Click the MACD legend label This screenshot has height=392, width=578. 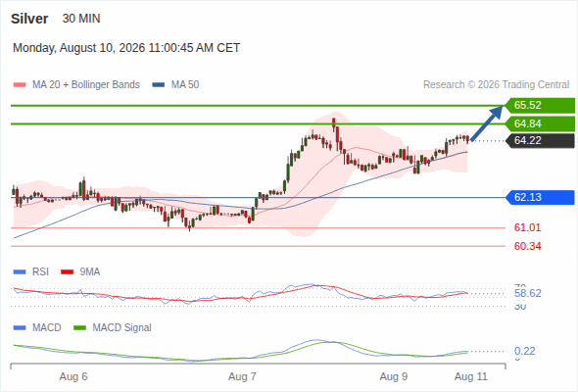(x=46, y=328)
